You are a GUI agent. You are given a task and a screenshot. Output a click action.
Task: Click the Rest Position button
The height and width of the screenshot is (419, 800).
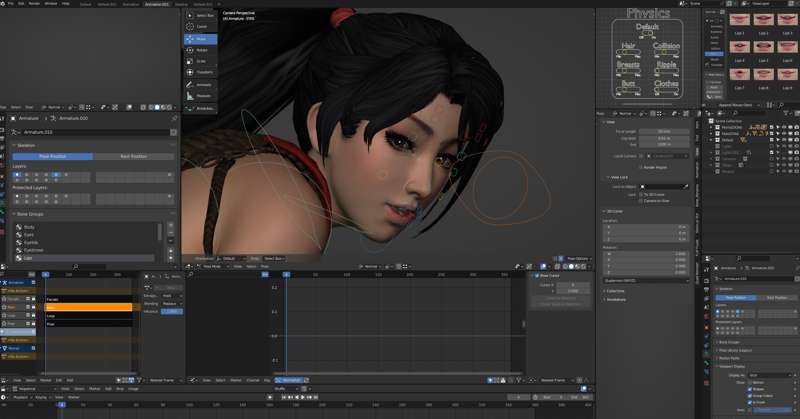point(133,156)
